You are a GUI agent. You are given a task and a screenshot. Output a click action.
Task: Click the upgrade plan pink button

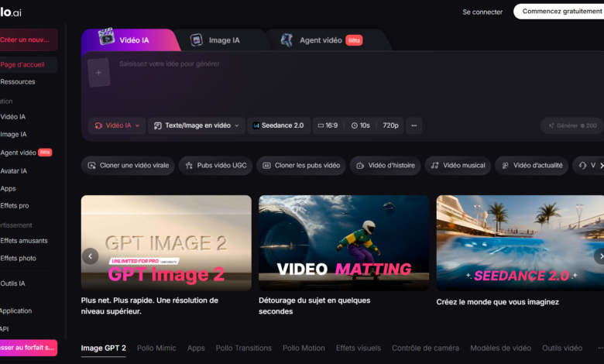point(28,348)
